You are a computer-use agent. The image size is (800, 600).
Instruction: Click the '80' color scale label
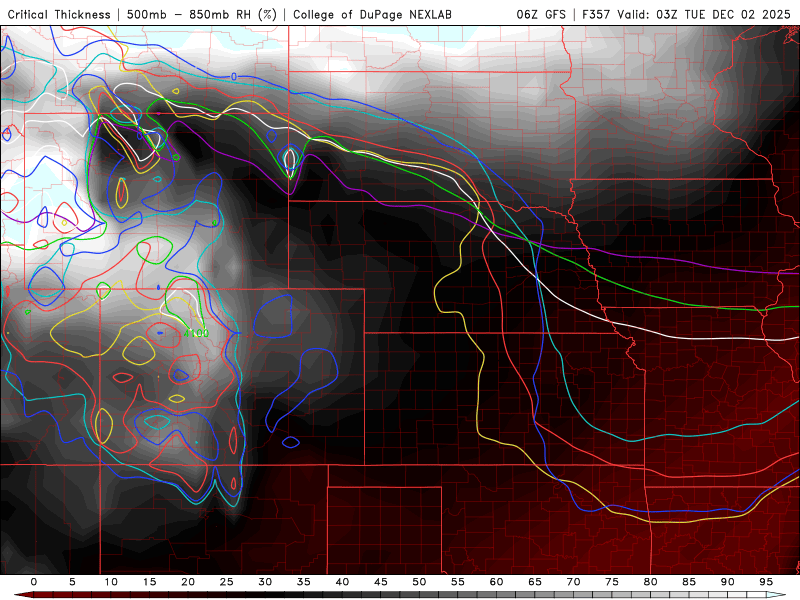(650, 582)
